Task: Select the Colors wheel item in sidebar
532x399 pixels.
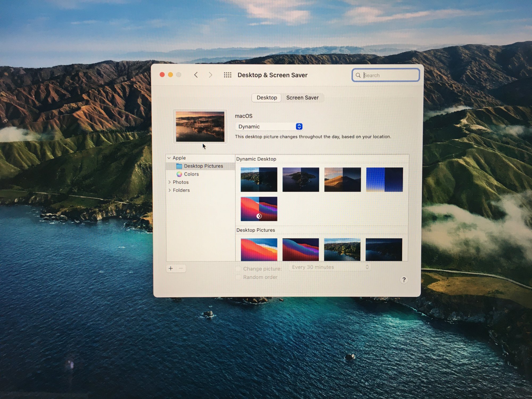Action: point(191,174)
